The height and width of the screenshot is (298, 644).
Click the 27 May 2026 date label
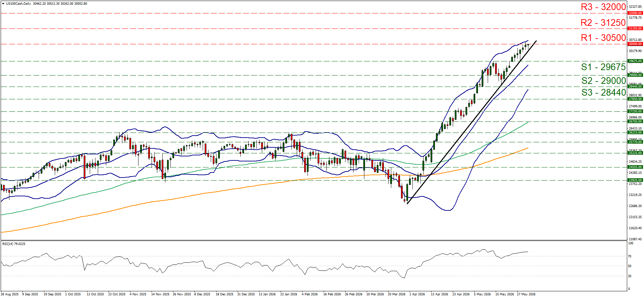tap(526, 294)
